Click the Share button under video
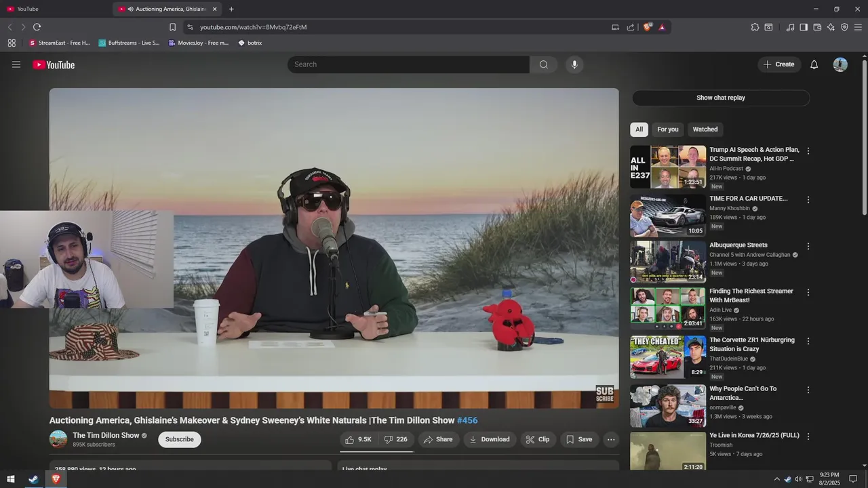 (x=437, y=439)
